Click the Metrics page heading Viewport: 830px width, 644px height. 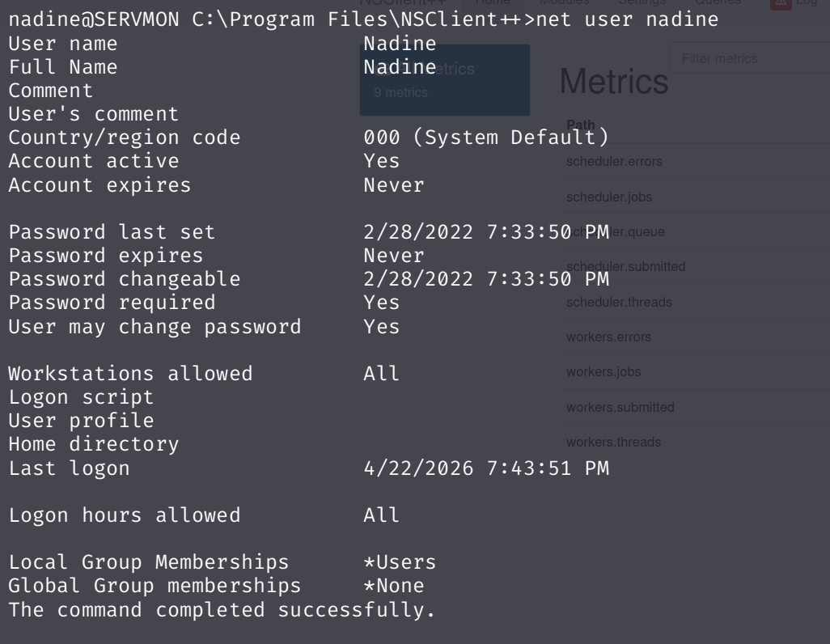click(x=614, y=81)
